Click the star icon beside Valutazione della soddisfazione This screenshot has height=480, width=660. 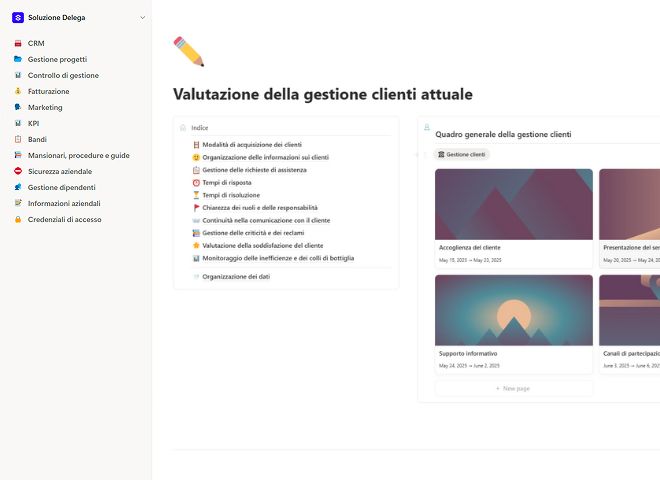pos(196,245)
